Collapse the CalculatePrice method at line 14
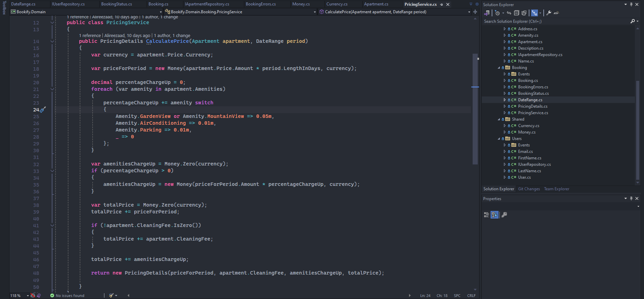Image resolution: width=644 pixels, height=299 pixels. coord(52,41)
